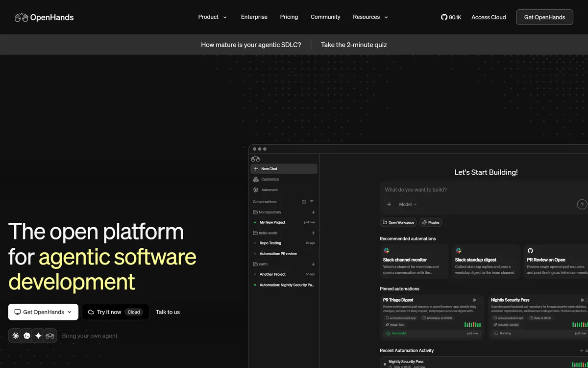The image size is (588, 368).
Task: Click the new folder icon beside Conversations
Action: point(304,202)
